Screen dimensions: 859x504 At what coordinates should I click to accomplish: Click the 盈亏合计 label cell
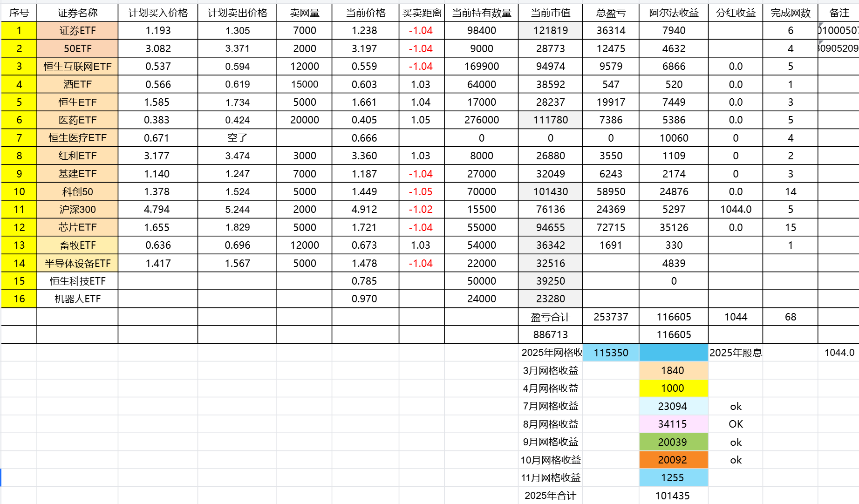click(550, 317)
